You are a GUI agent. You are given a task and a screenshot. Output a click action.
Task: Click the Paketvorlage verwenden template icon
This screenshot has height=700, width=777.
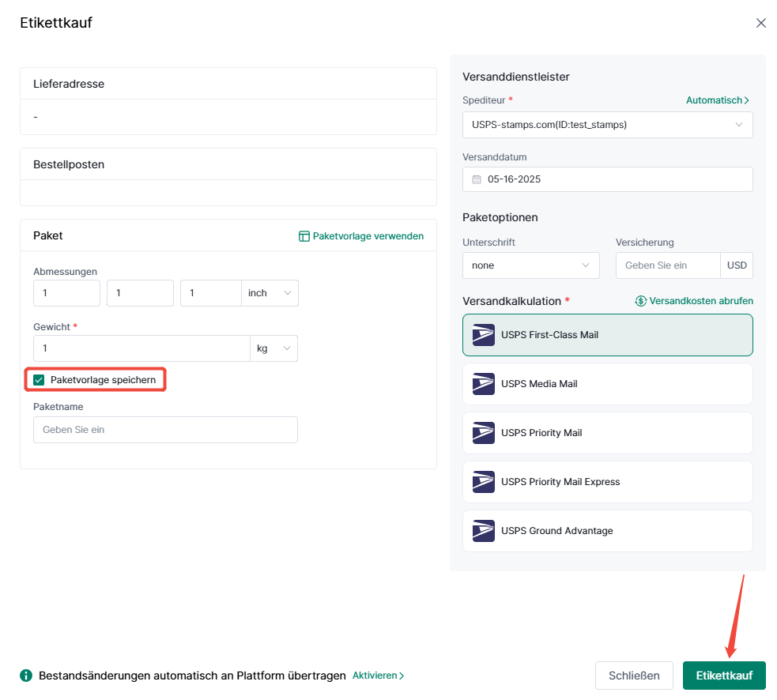point(304,236)
